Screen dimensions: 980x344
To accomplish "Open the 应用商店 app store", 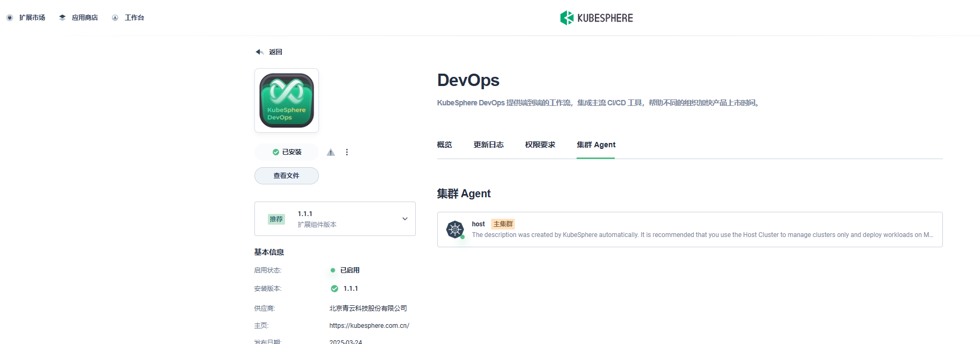I will (79, 18).
